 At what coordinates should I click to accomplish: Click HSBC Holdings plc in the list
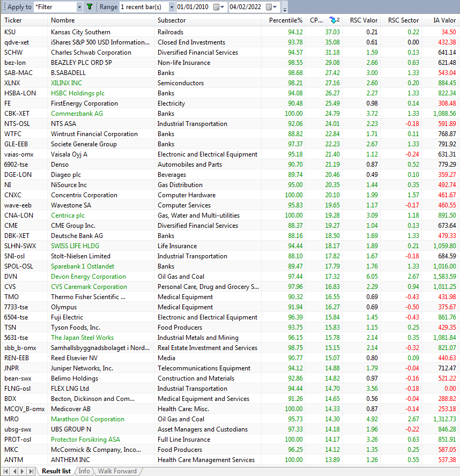coord(78,93)
